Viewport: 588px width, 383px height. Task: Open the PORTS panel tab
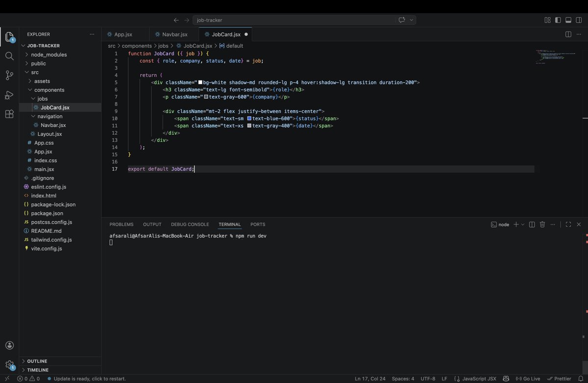(x=257, y=224)
